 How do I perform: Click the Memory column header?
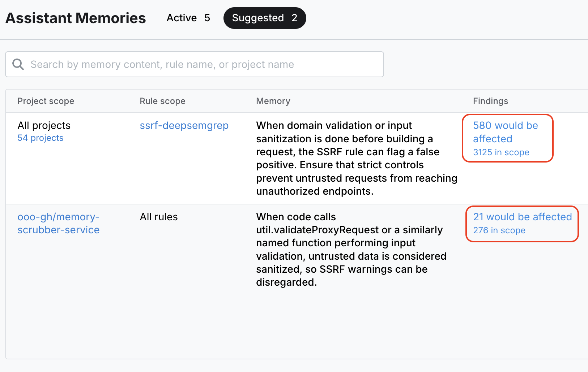click(x=273, y=101)
